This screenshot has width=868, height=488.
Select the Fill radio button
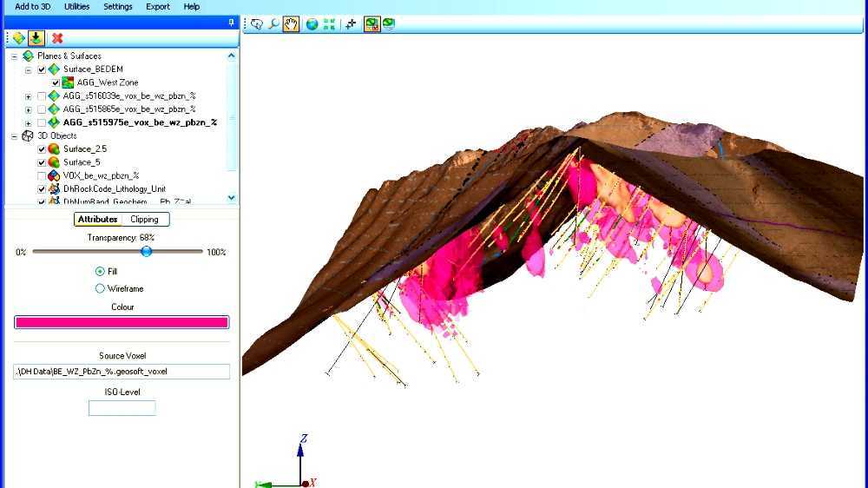coord(100,272)
